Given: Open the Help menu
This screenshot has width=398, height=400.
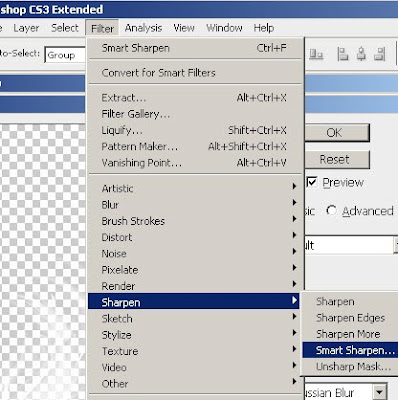Looking at the screenshot, I should point(264,28).
